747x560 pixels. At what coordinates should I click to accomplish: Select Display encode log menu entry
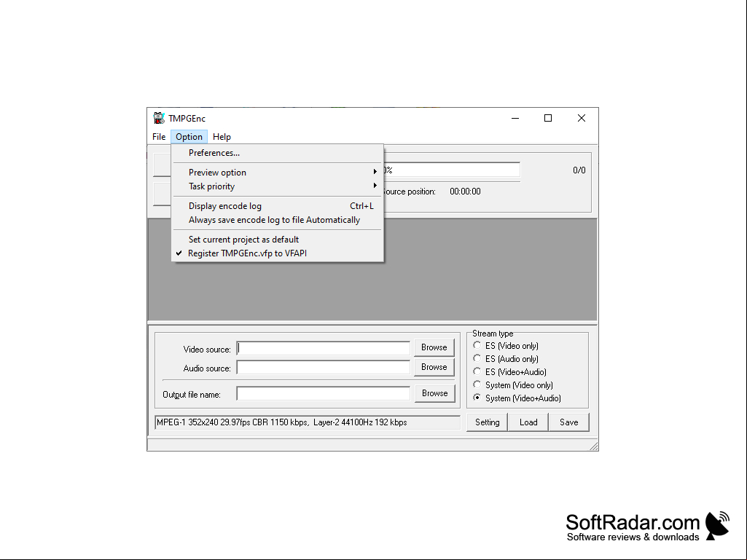coord(277,206)
